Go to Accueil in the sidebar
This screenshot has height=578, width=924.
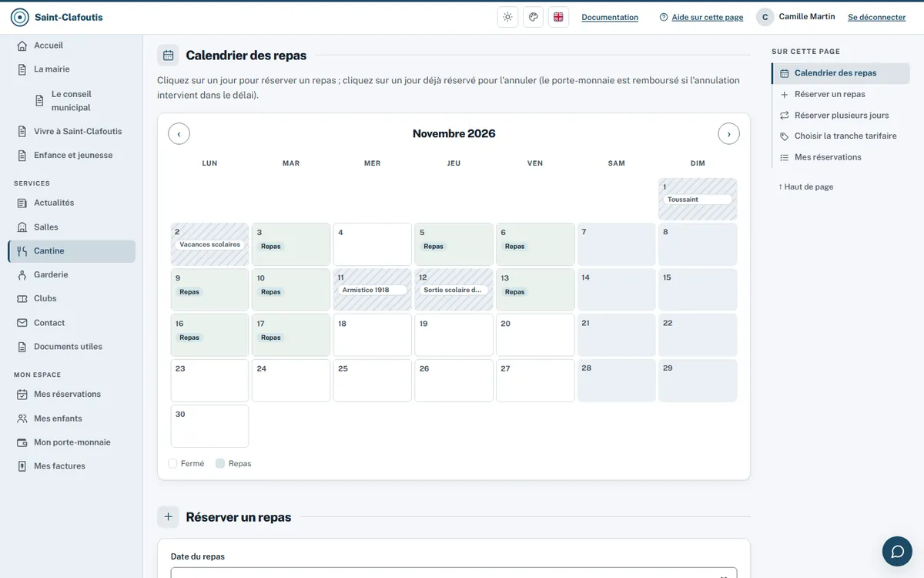click(x=72, y=45)
